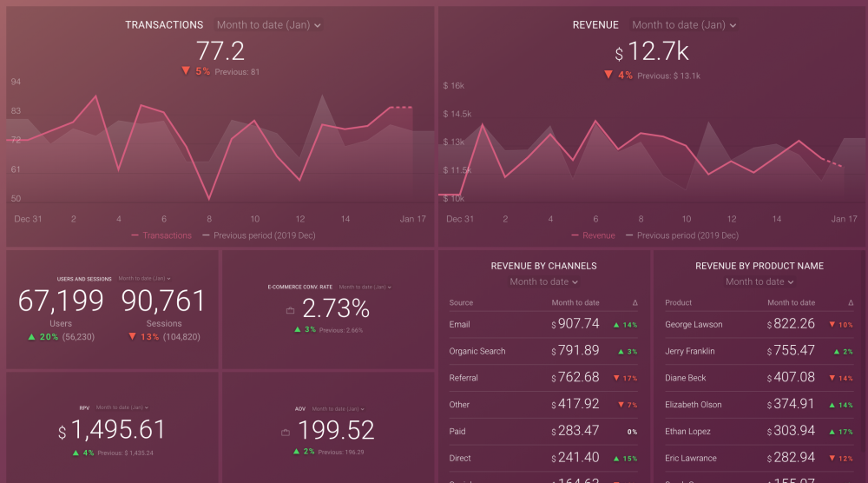Open the RPV date range dropdown

pos(122,407)
